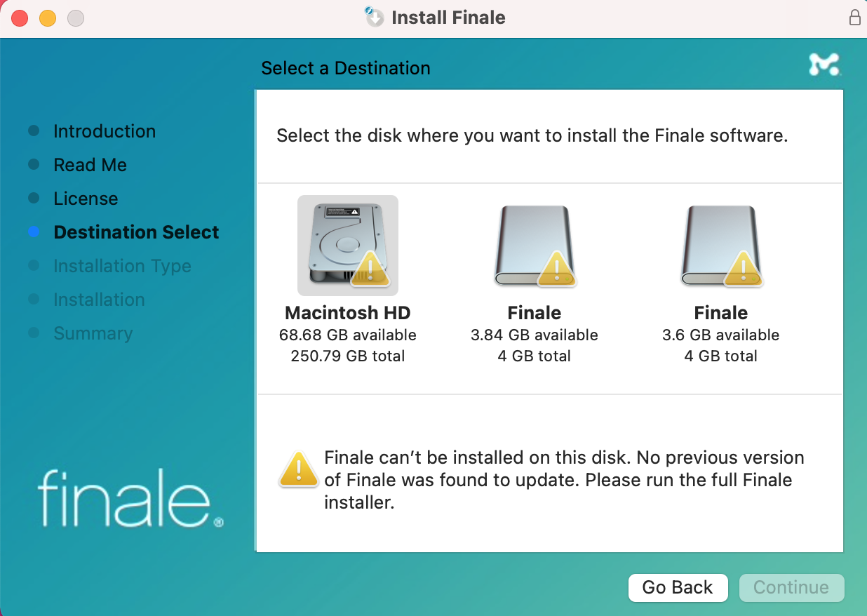Click the Summary step in the sidebar
This screenshot has height=616, width=867.
pos(93,333)
